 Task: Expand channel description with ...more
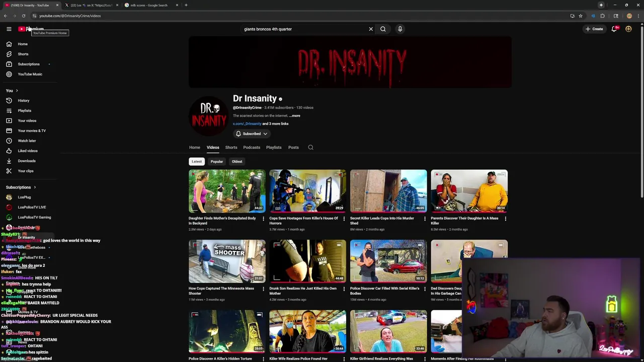click(x=295, y=116)
